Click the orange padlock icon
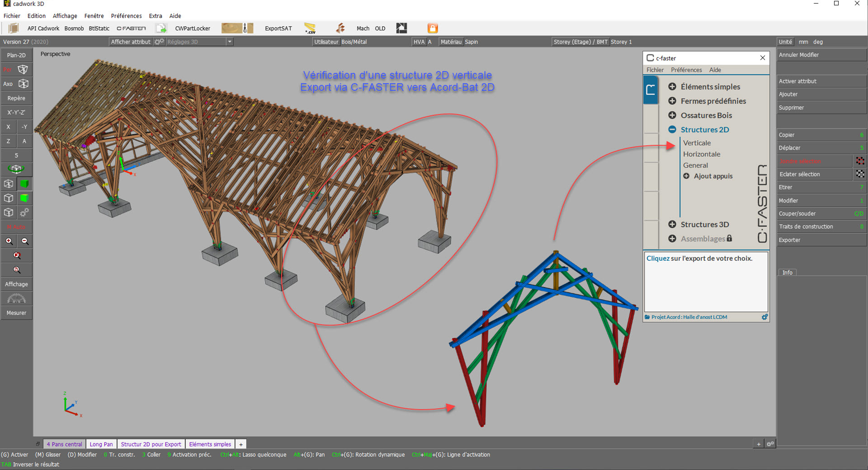The width and height of the screenshot is (868, 470). 433,28
